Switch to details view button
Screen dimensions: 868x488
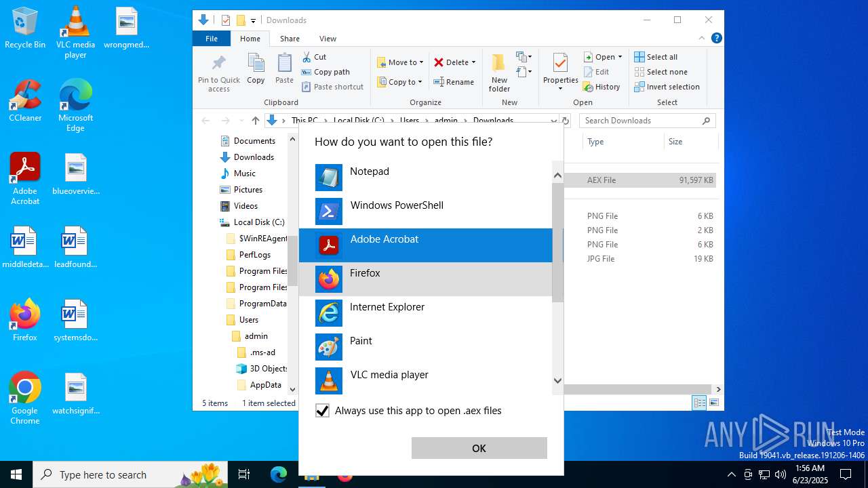pyautogui.click(x=699, y=403)
